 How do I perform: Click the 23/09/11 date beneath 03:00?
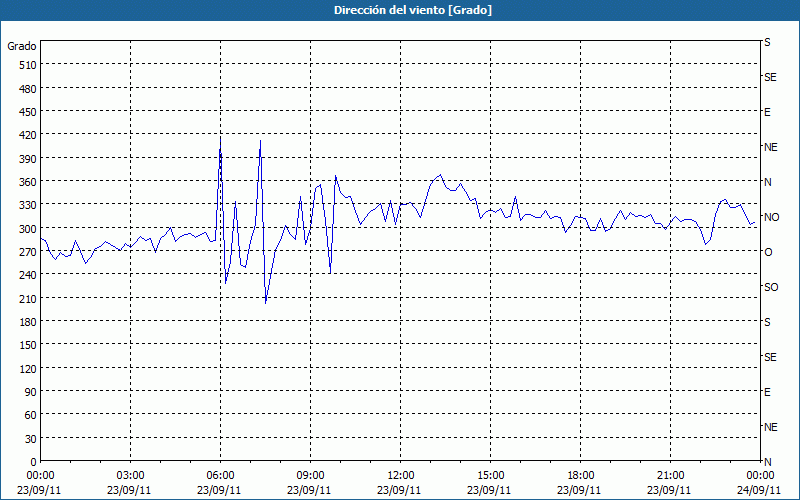pyautogui.click(x=129, y=490)
